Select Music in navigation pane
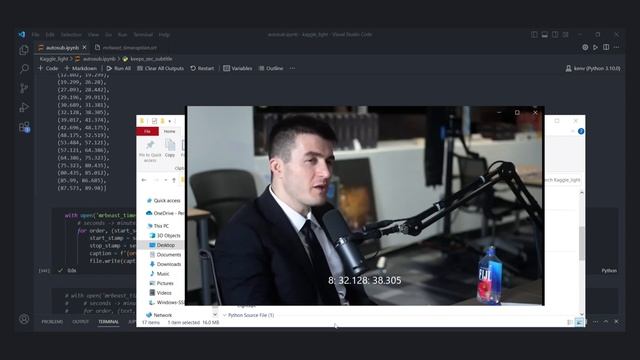The image size is (640, 360). pyautogui.click(x=159, y=273)
